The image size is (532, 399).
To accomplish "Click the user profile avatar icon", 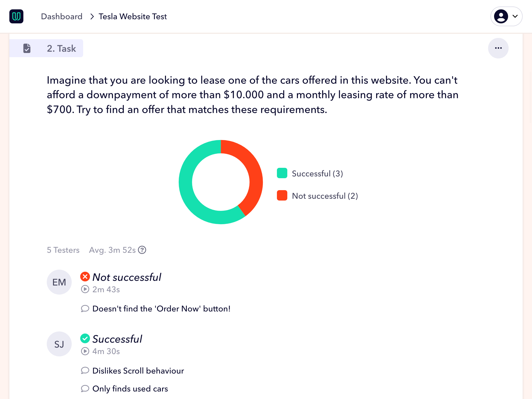I will pos(501,16).
